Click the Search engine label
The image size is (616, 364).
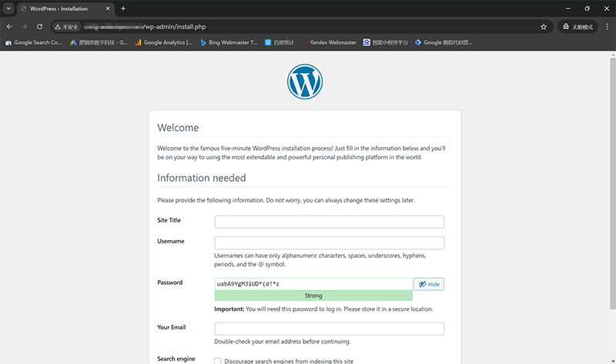176,359
